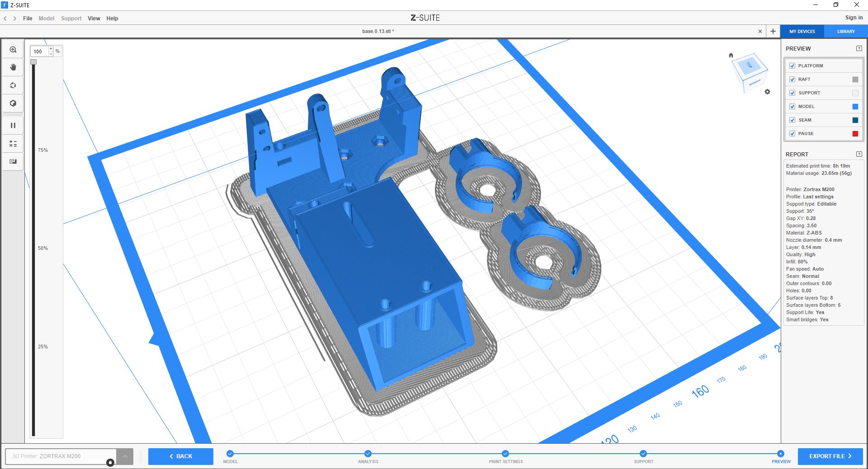The height and width of the screenshot is (469, 868).
Task: Open the Help menu
Action: click(x=112, y=19)
